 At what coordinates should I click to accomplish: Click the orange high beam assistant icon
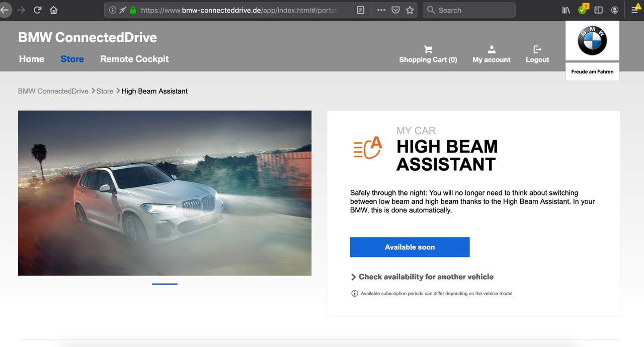368,148
